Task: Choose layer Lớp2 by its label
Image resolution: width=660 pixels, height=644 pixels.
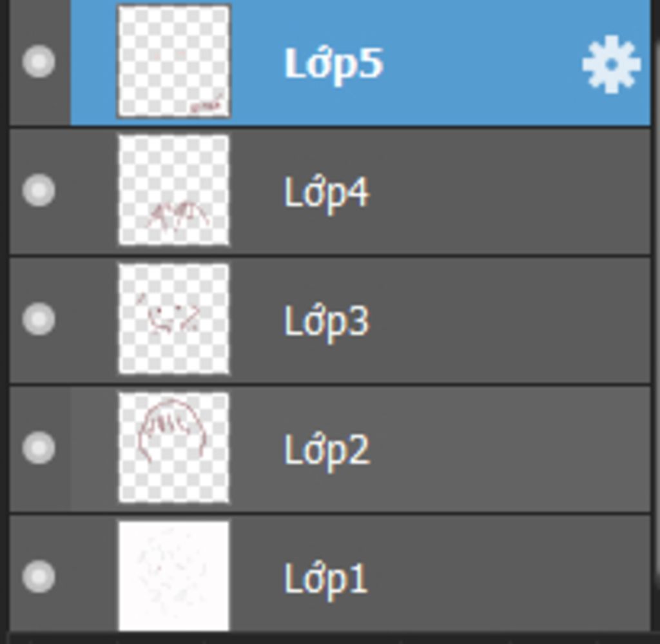Action: click(x=327, y=450)
